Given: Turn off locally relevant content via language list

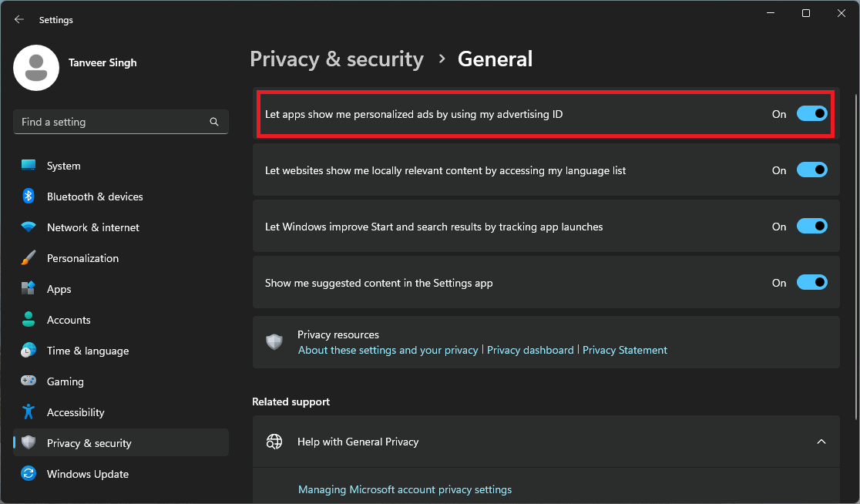Looking at the screenshot, I should click(811, 170).
